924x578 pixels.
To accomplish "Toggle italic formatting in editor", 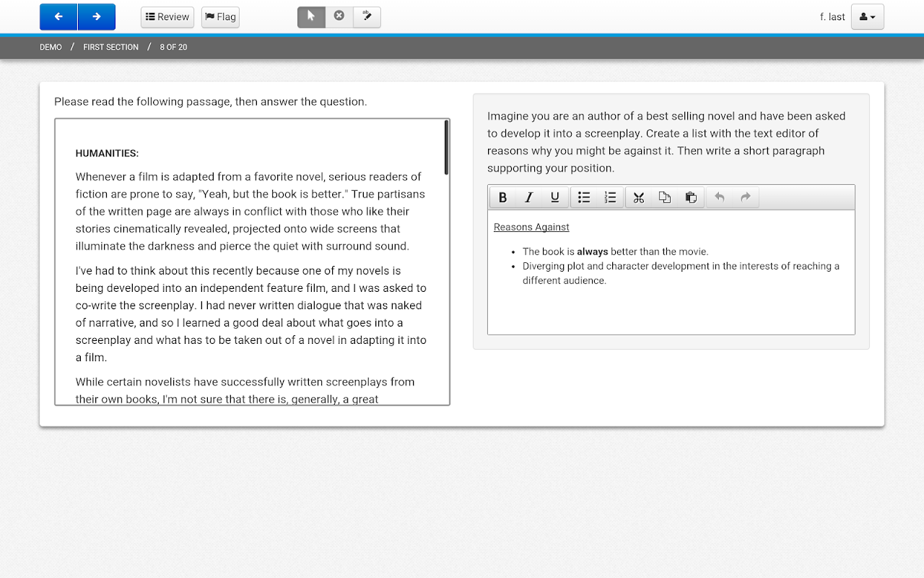I will (529, 197).
